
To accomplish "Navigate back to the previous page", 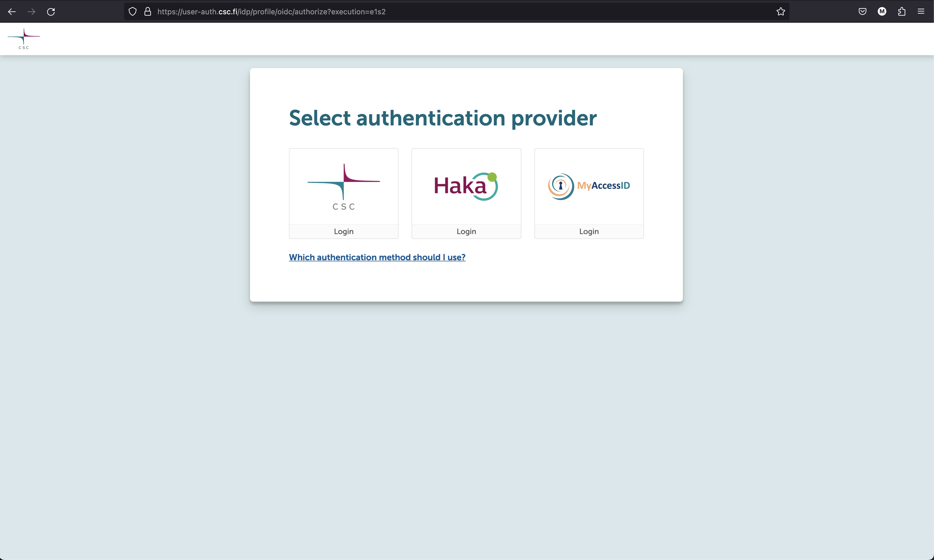I will point(12,11).
